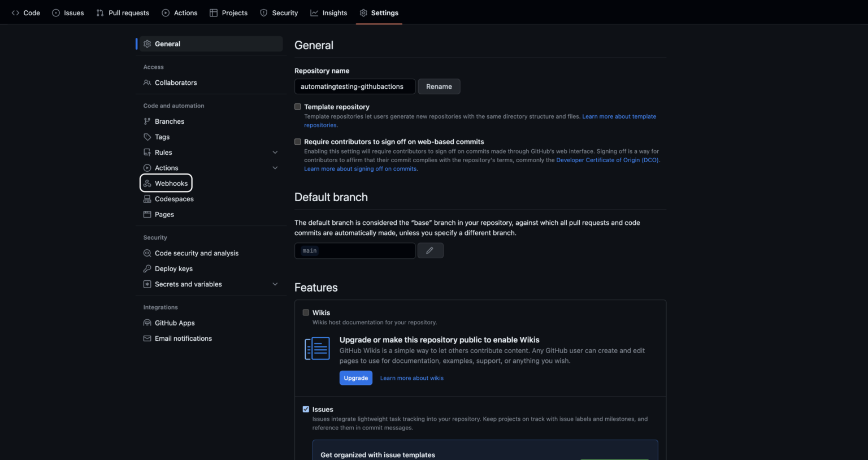Enable the Wikis feature checkbox
The image size is (868, 460).
(306, 313)
